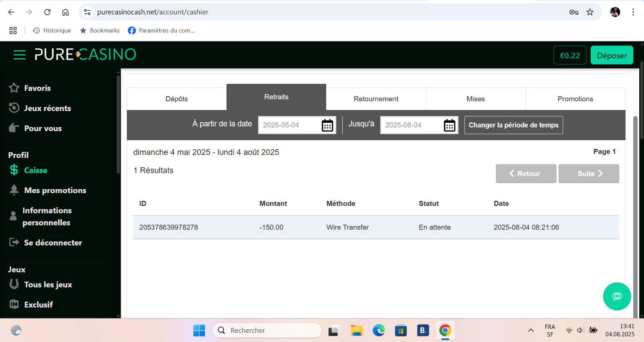This screenshot has width=644, height=342.
Task: Switch to the Dépôts tab
Action: click(x=176, y=99)
